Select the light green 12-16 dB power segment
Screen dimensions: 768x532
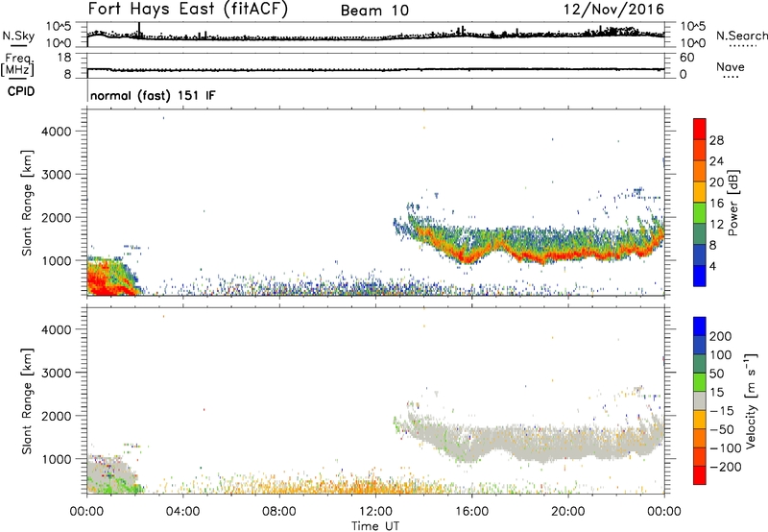(x=700, y=213)
